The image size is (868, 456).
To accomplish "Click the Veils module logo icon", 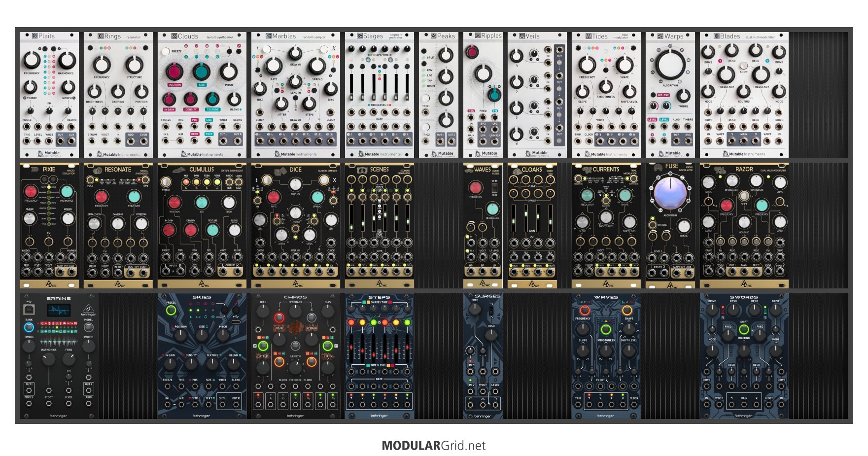I will click(522, 36).
